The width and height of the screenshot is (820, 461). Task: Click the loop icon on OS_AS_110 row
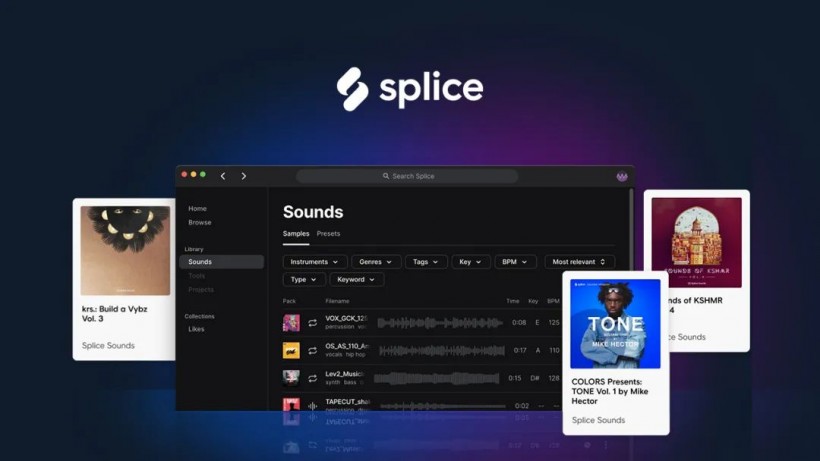pos(312,351)
